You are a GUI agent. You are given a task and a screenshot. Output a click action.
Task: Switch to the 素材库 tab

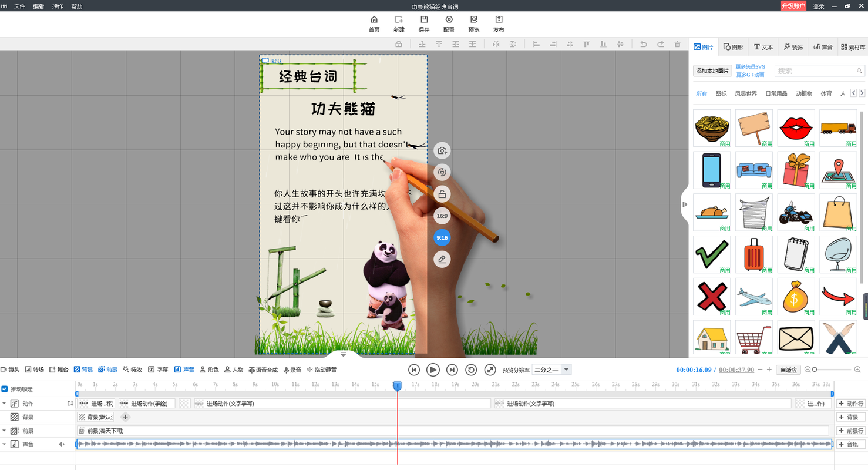coord(853,47)
